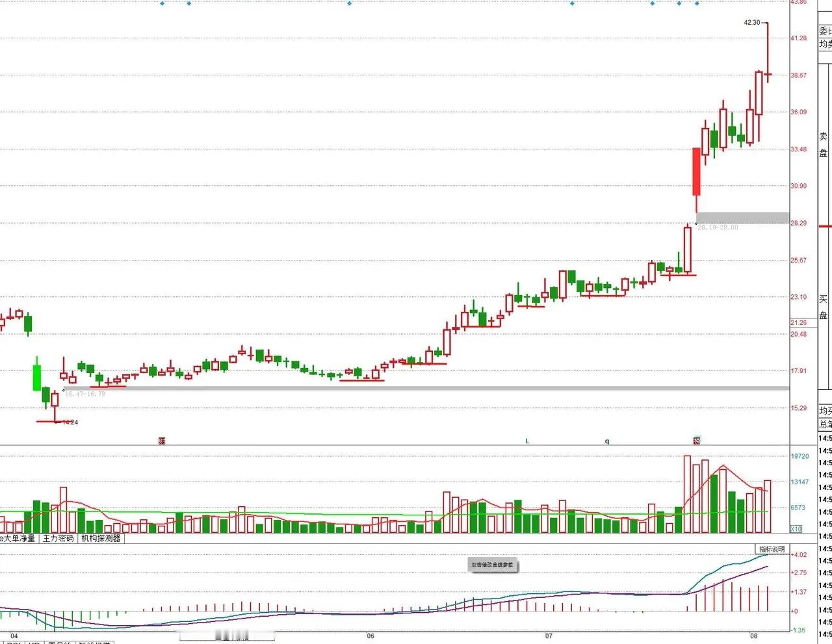This screenshot has width=832, height=644.
Task: Select the 机构探测器 tab
Action: coord(101,538)
